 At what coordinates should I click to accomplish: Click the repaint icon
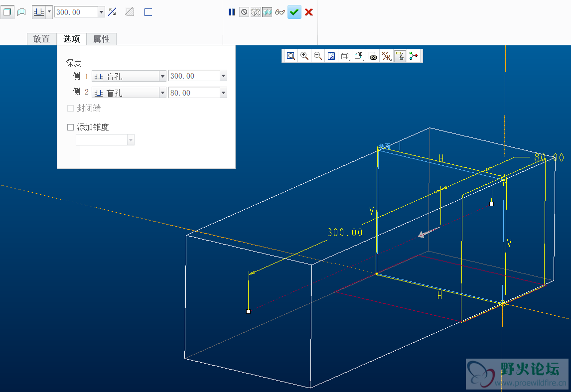pos(331,56)
